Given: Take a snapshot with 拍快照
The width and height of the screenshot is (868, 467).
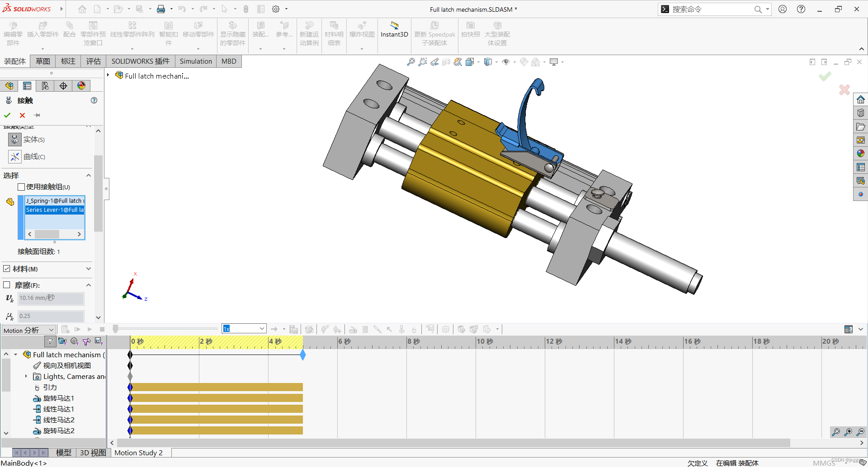Looking at the screenshot, I should tap(470, 32).
